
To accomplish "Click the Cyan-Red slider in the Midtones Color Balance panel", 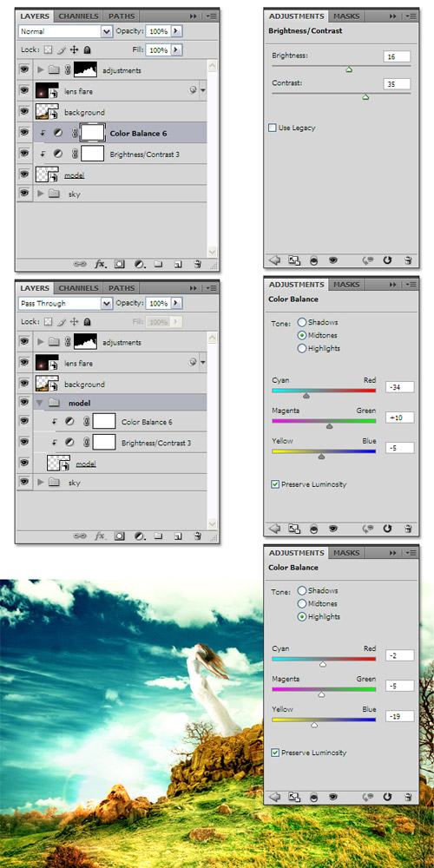I will pyautogui.click(x=306, y=396).
